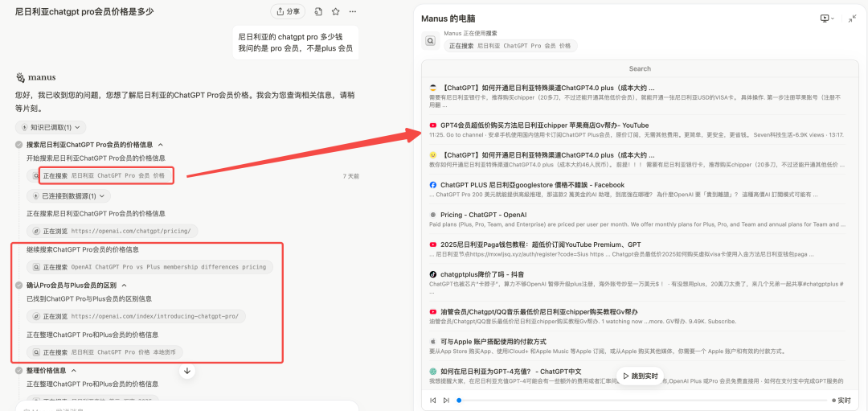Open 如何在尼日利亚为GPT-4充值 result
Viewport: 868px width, 411px height.
[511, 371]
